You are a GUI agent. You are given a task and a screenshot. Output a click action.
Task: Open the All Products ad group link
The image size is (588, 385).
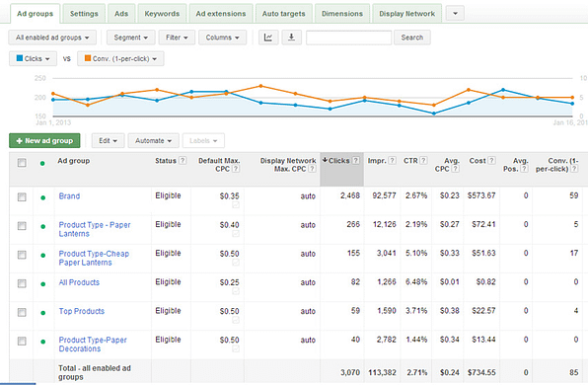pos(79,282)
